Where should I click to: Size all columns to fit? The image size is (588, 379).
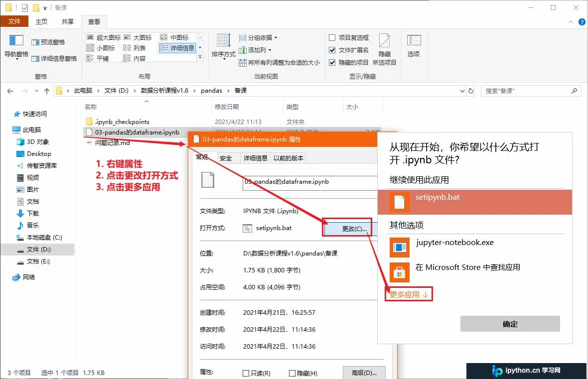(280, 63)
